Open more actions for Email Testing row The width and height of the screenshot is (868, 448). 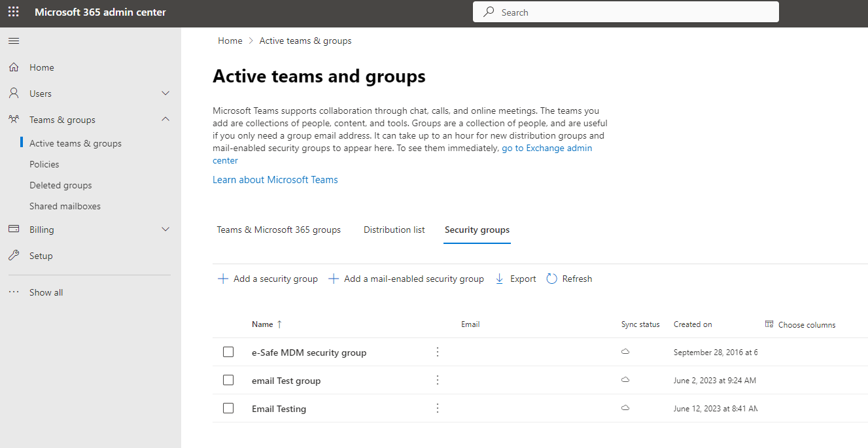click(x=438, y=408)
